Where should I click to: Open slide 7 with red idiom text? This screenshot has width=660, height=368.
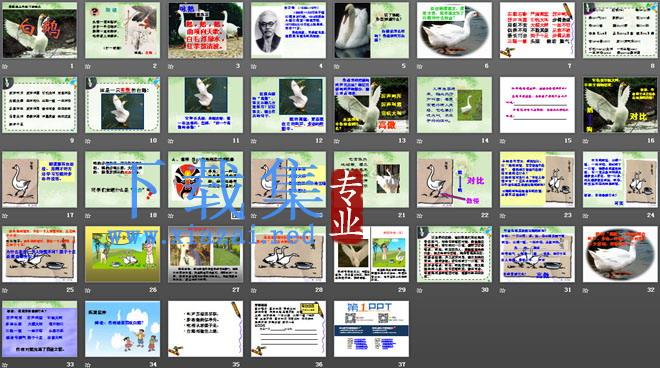537,30
